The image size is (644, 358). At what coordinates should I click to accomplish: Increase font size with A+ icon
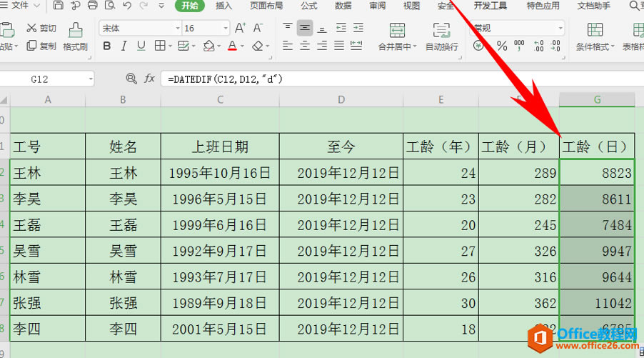pyautogui.click(x=241, y=28)
